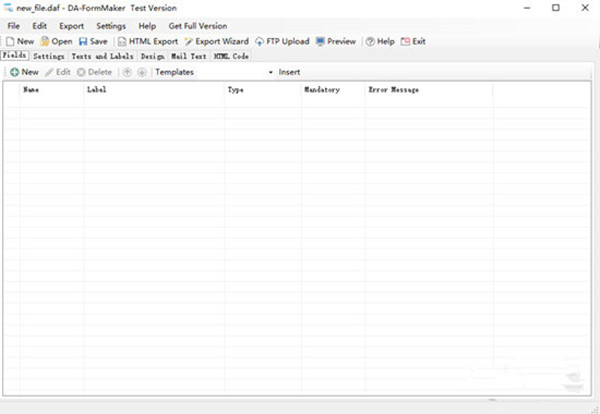The height and width of the screenshot is (414, 600).
Task: Switch to the Mail Text tab
Action: [x=189, y=56]
